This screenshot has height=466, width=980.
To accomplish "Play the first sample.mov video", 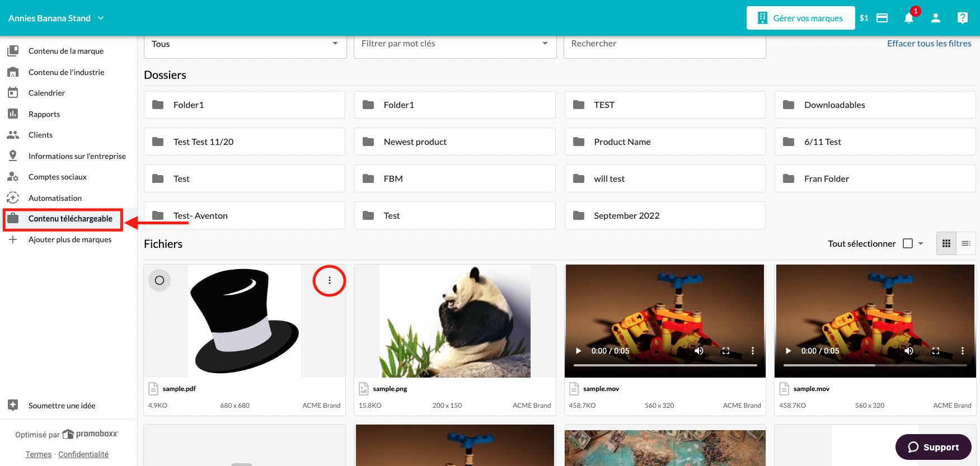I will (579, 351).
